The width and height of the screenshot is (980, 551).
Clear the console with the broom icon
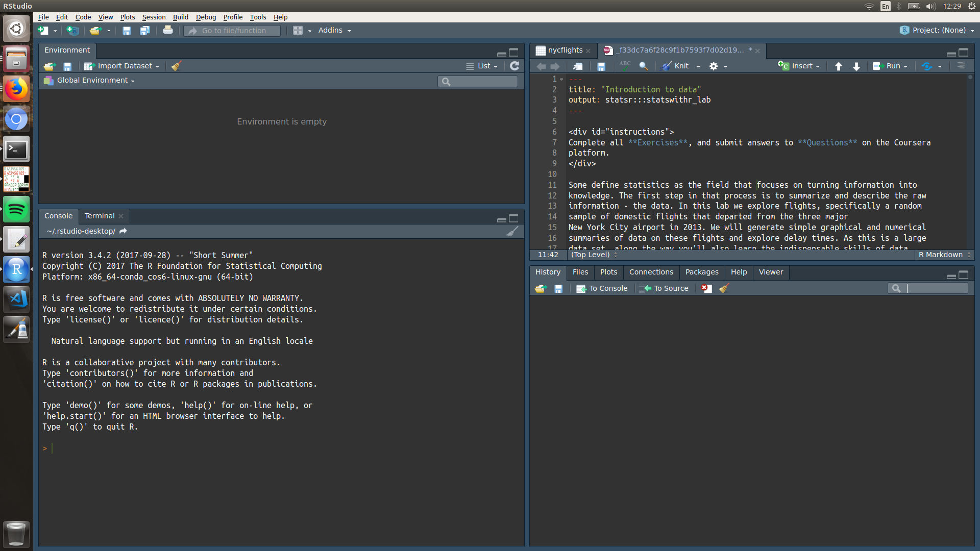tap(513, 231)
